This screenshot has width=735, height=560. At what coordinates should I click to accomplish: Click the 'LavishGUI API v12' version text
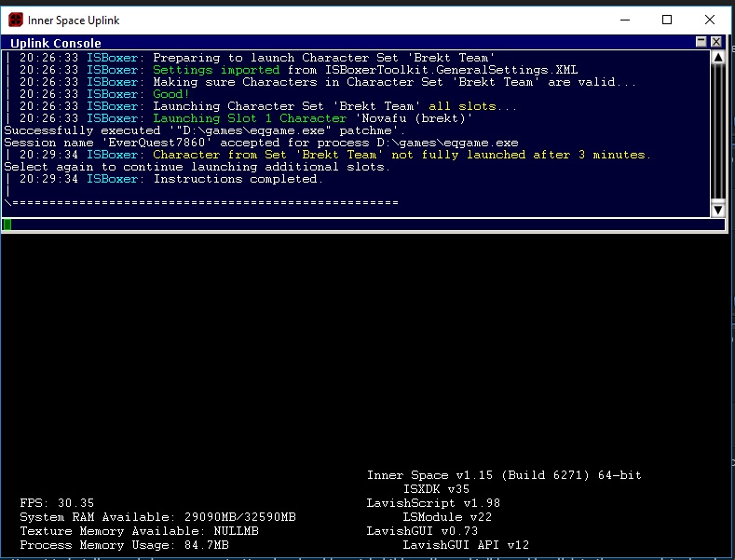click(466, 545)
